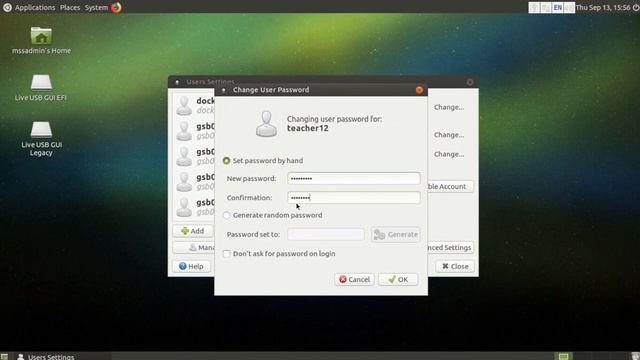Viewport: 640px width, 360px height.
Task: Launch Firefox from the top panel
Action: pos(116,7)
